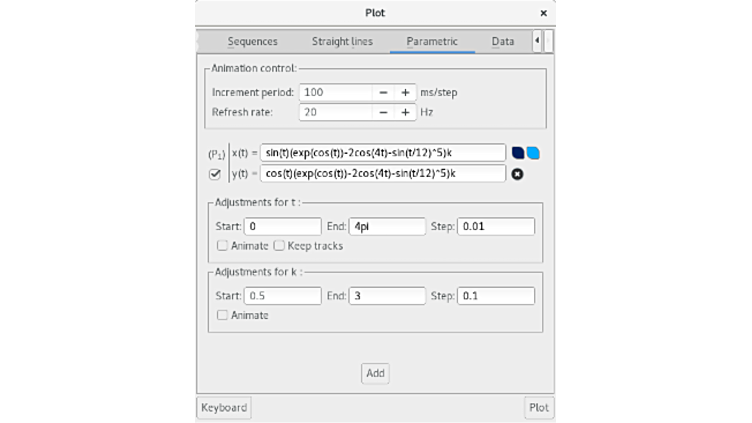Enable Animate for parameter t
This screenshot has height=423, width=752.
pos(222,246)
